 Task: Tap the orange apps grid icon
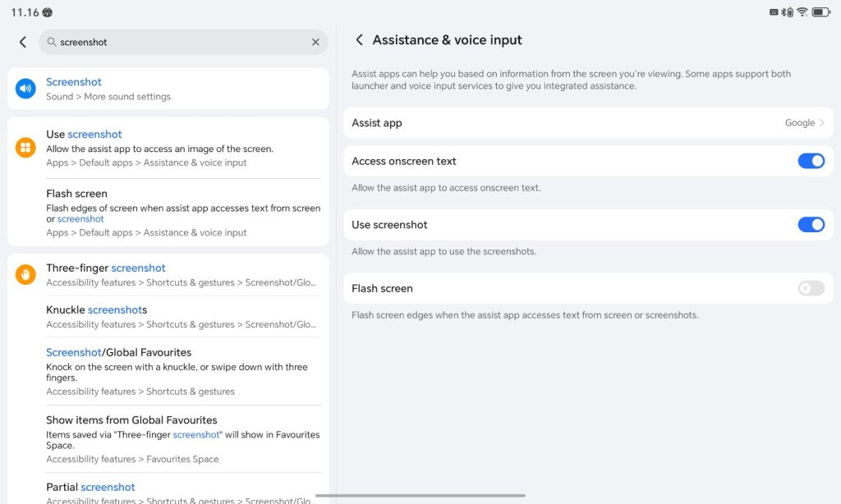25,148
